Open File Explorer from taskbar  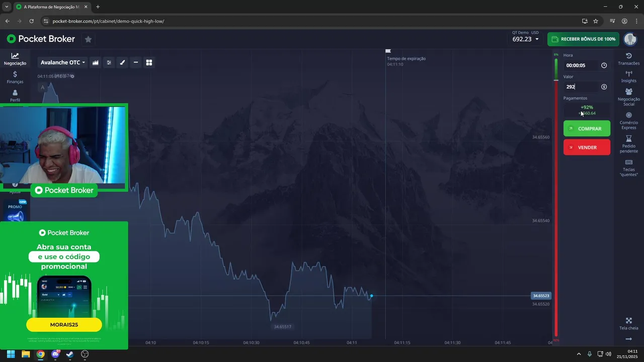point(26,354)
